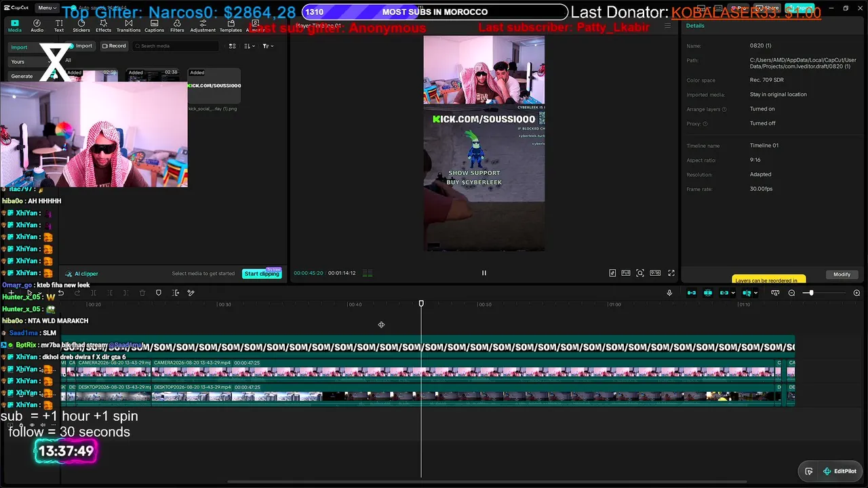
Task: Click the delete-right trim tool
Action: coord(126,293)
